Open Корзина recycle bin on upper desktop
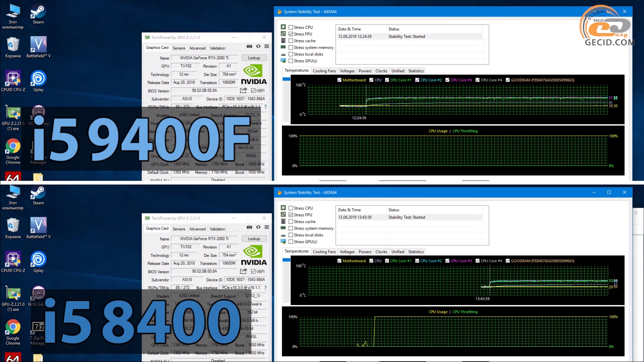 [x=13, y=47]
